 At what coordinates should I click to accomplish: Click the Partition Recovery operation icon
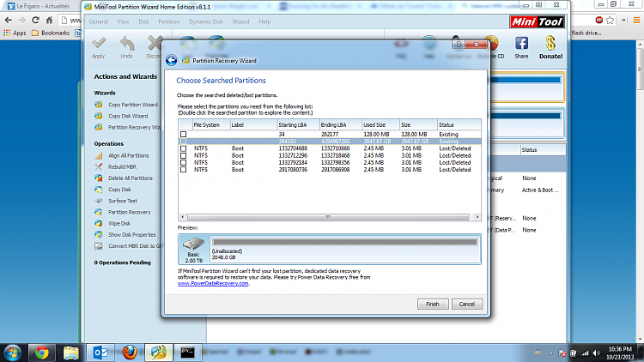(x=99, y=212)
